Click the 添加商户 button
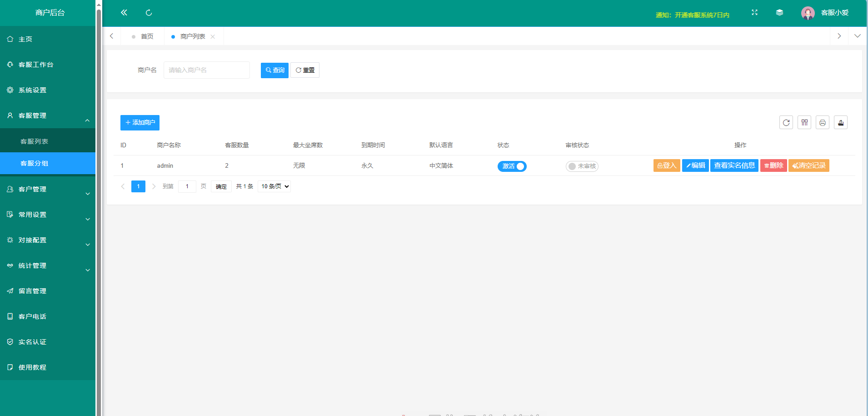Screen dimensions: 868x416 [x=140, y=123]
